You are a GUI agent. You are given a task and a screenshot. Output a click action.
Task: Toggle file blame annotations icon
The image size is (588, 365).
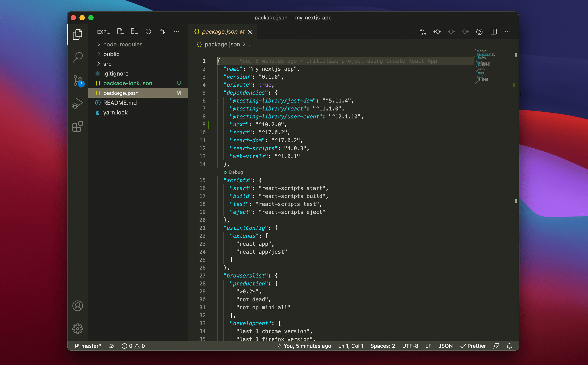click(479, 32)
